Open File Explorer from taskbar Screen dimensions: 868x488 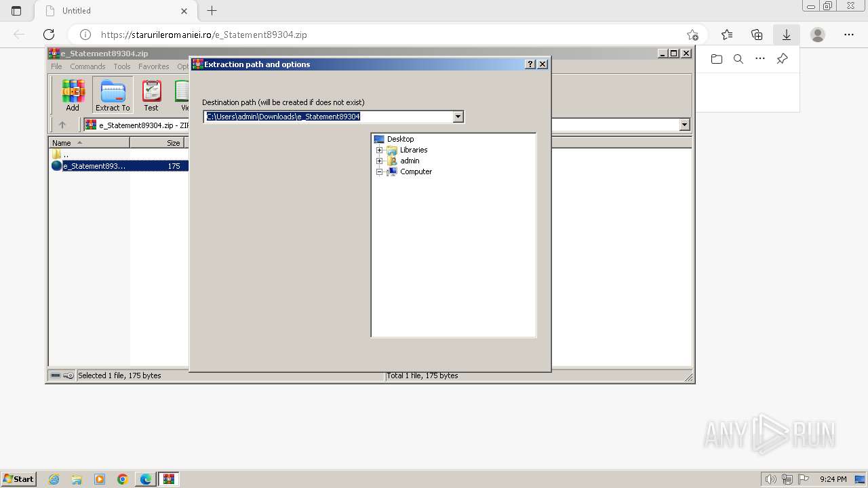[77, 479]
